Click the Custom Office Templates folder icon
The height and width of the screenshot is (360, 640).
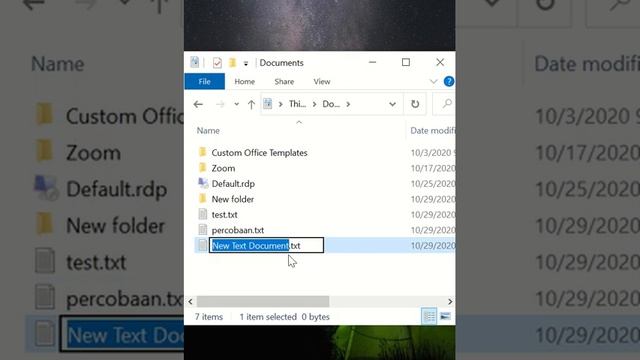202,152
